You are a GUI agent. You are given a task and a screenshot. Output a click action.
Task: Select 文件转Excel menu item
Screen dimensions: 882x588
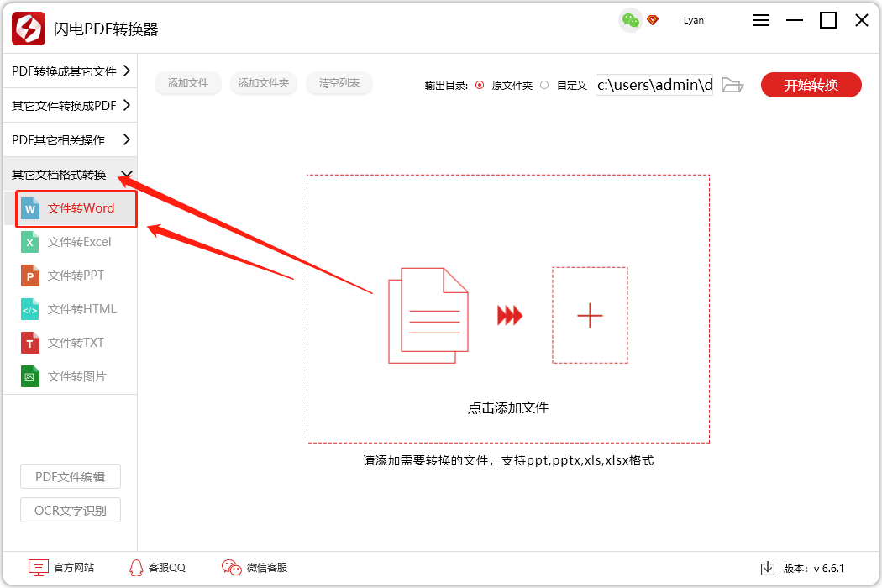[71, 243]
